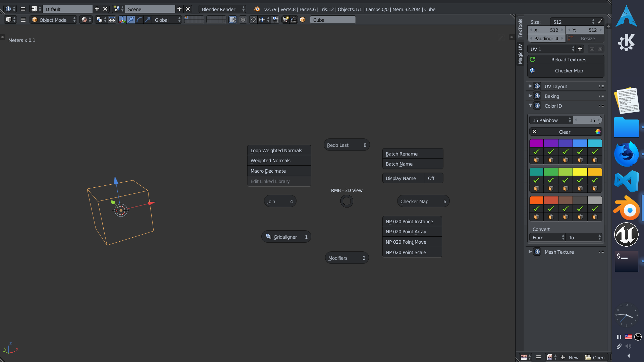Toggle the checkmark under the orange swatch
The width and height of the screenshot is (644, 362).
click(x=536, y=209)
